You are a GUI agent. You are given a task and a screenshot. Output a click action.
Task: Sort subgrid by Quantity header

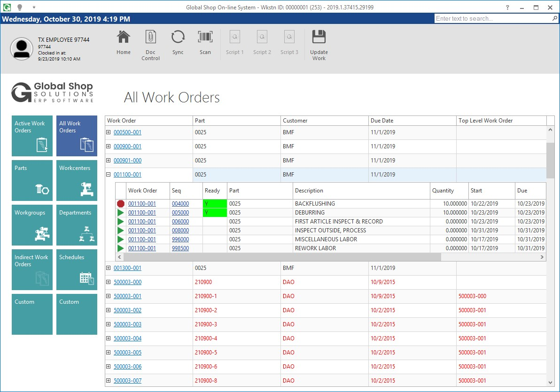(x=449, y=191)
